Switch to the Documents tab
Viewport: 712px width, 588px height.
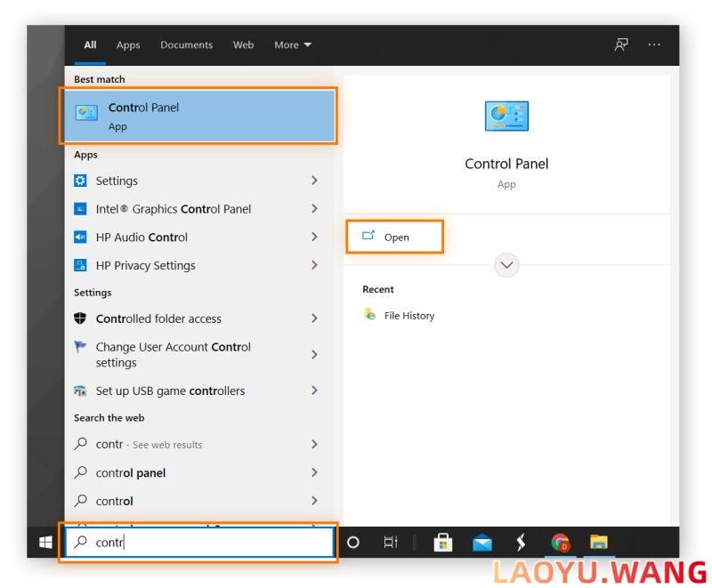click(x=186, y=44)
